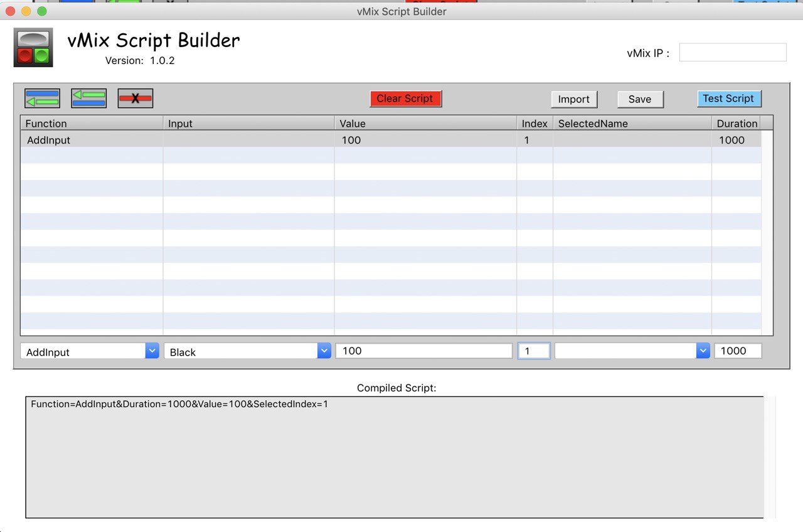Click the vMix Script Builder logo icon
The image size is (803, 532).
pos(33,48)
